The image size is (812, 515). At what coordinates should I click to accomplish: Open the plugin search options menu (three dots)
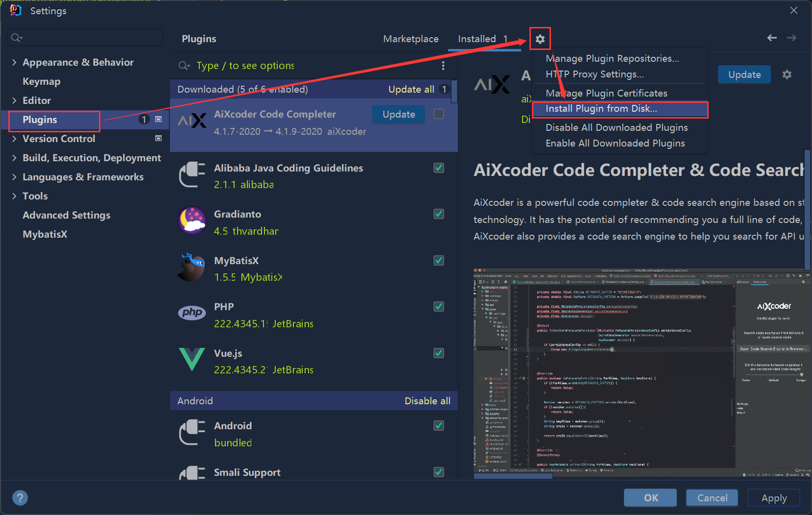tap(443, 66)
